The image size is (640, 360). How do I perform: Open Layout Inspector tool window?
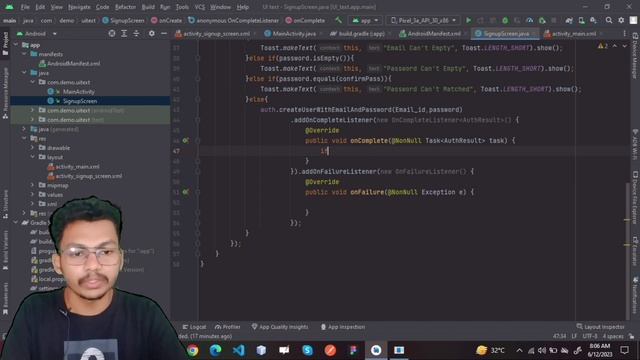click(600, 327)
